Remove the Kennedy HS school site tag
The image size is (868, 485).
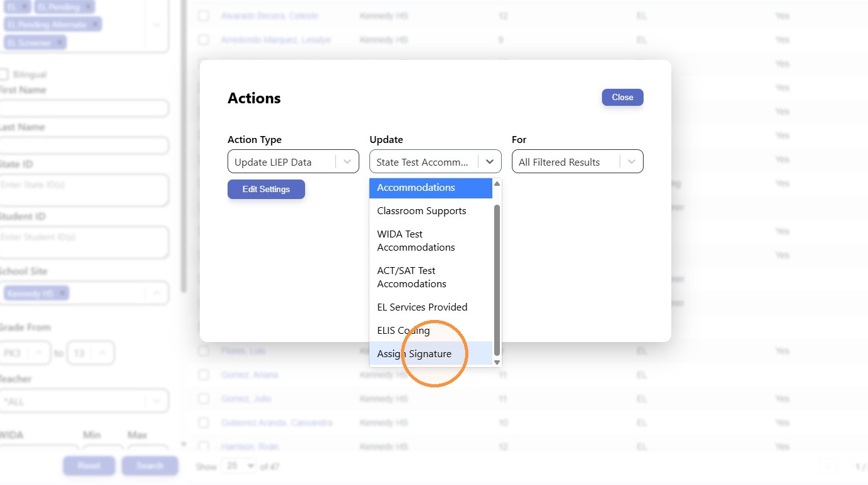coord(62,294)
